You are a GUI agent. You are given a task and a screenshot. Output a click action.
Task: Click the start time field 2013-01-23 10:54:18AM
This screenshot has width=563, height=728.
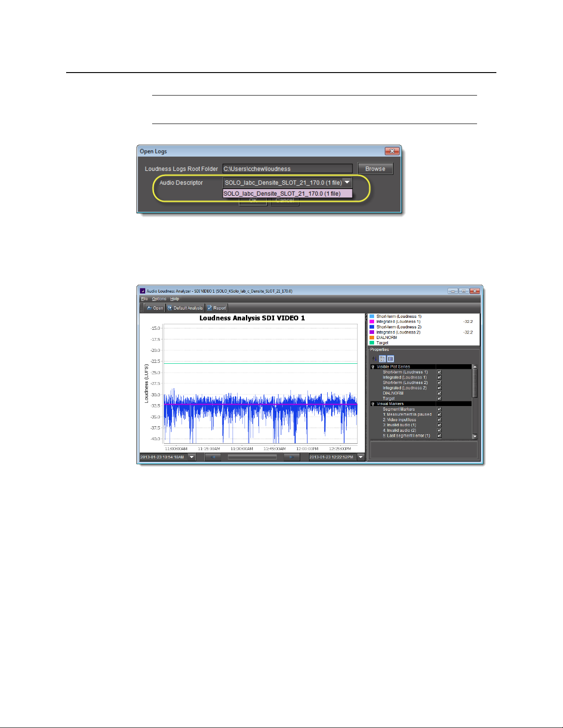tap(164, 457)
